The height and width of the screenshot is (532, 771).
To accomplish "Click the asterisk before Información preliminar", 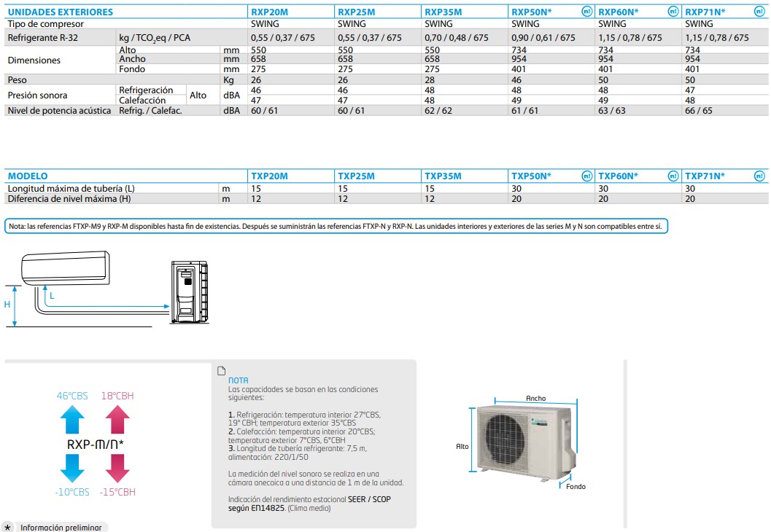I will coord(8,528).
